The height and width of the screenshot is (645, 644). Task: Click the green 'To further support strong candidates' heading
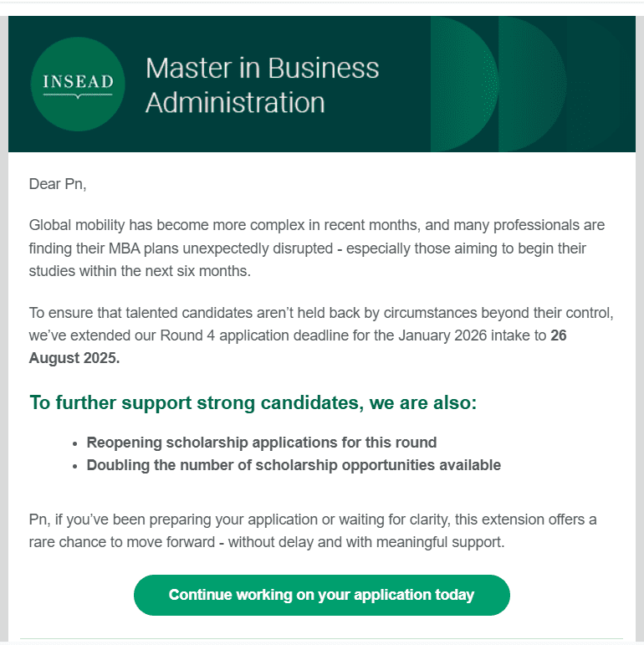[253, 402]
